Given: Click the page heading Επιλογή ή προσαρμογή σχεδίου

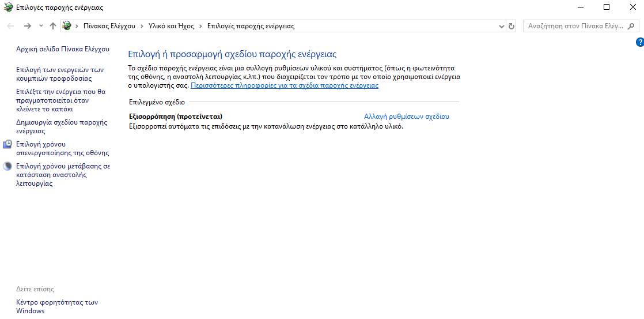Looking at the screenshot, I should pos(233,54).
